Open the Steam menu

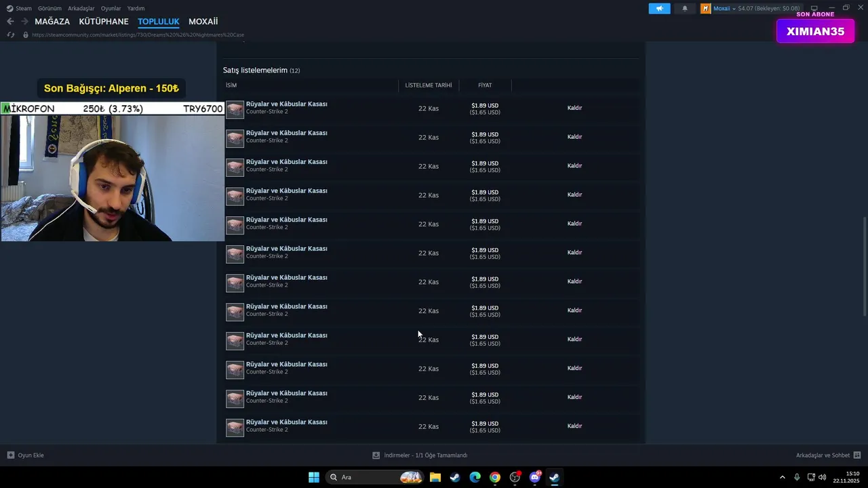pyautogui.click(x=24, y=9)
